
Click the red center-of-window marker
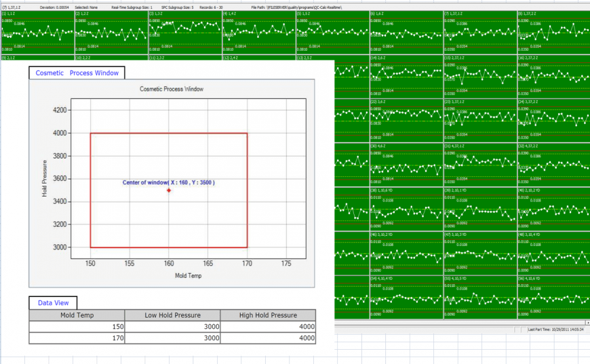pyautogui.click(x=169, y=190)
